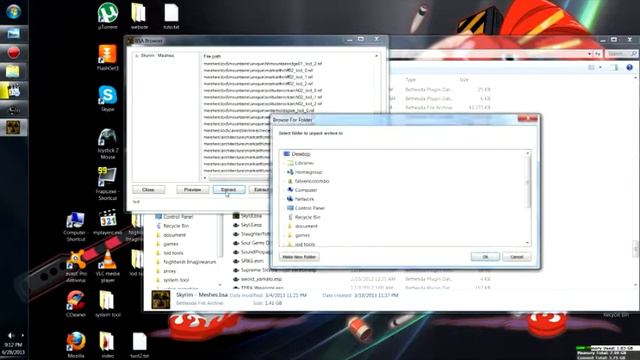Select fabiencolombo user folder in dialog

[x=312, y=181]
